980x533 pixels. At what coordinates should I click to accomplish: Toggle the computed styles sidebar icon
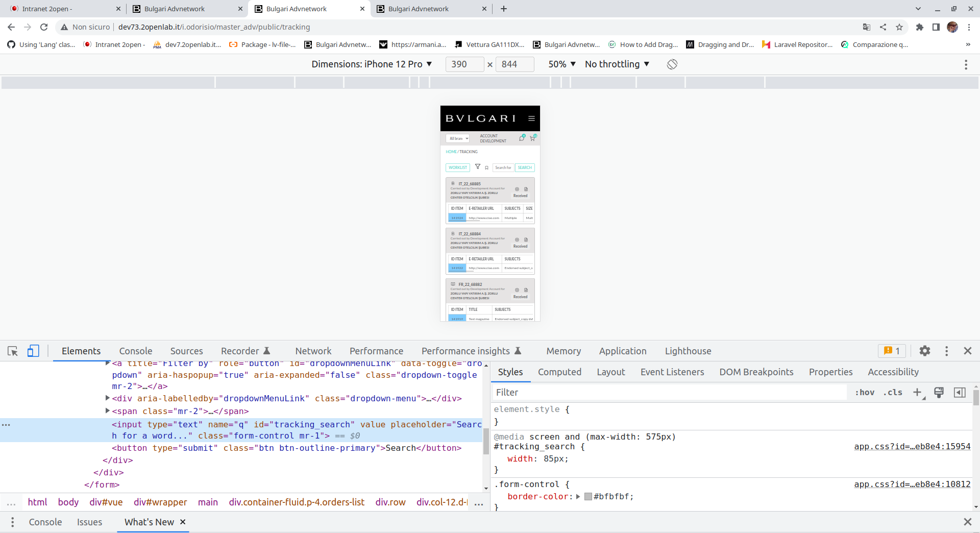pyautogui.click(x=960, y=393)
